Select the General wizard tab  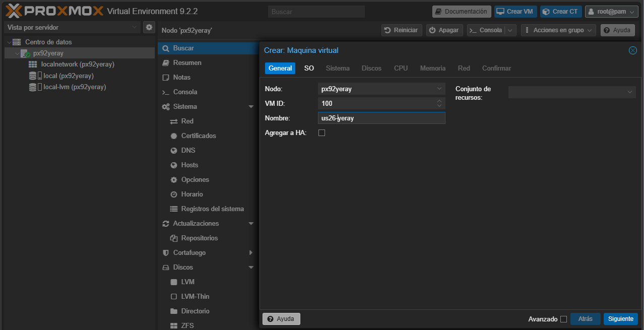[280, 68]
